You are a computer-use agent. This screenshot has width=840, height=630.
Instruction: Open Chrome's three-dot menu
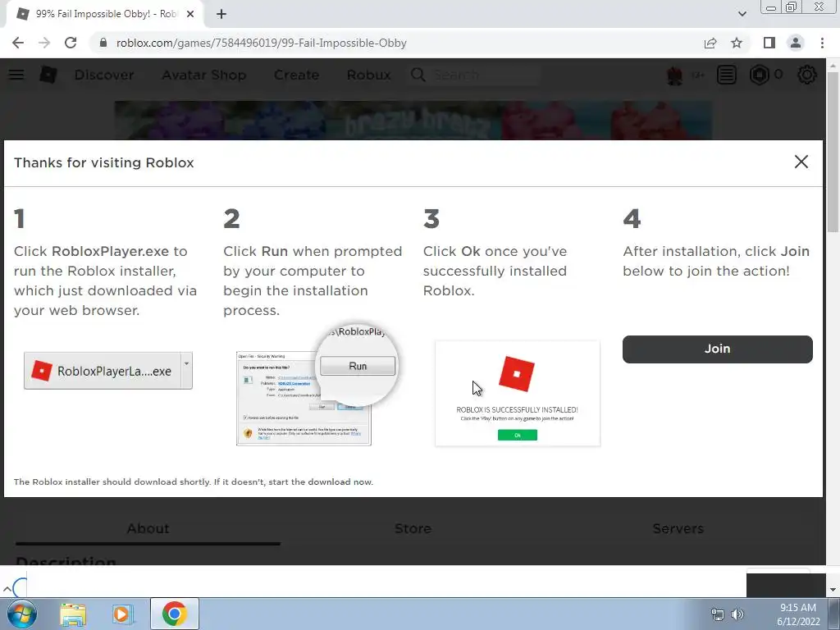click(x=822, y=43)
